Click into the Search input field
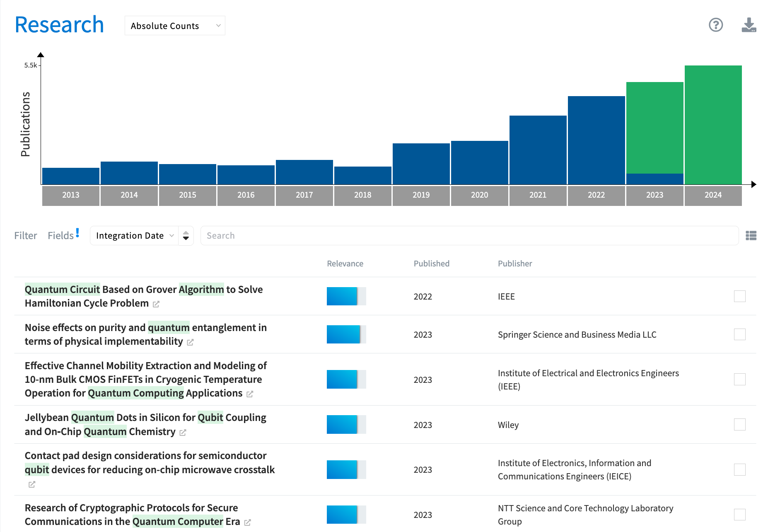768x532 pixels. (x=469, y=236)
